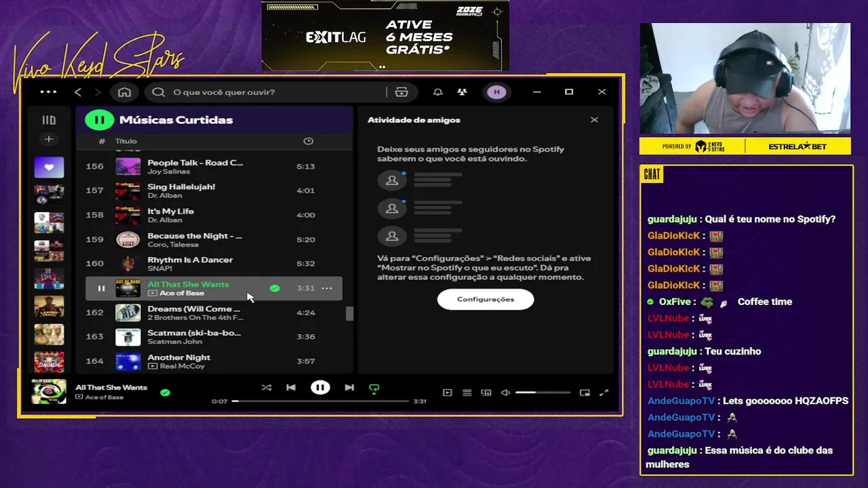This screenshot has width=868, height=488.
Task: Open the album cover of 'Rhythm Is A Dancer'
Action: click(127, 264)
